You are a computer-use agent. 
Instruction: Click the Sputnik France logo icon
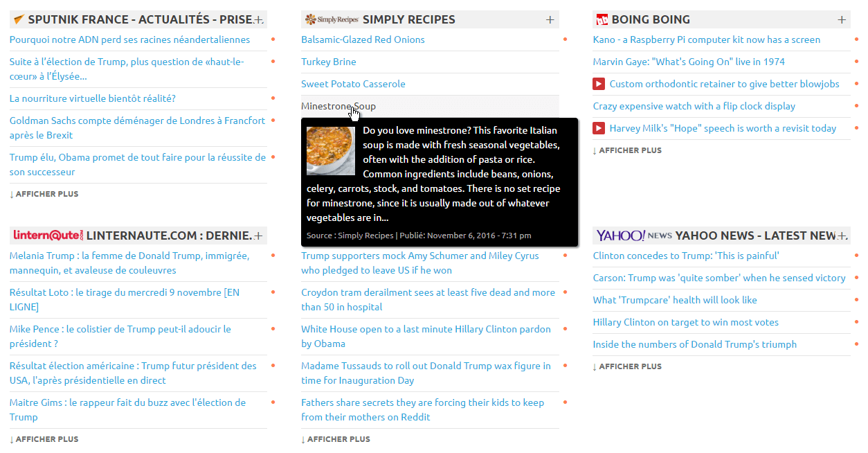pyautogui.click(x=19, y=19)
